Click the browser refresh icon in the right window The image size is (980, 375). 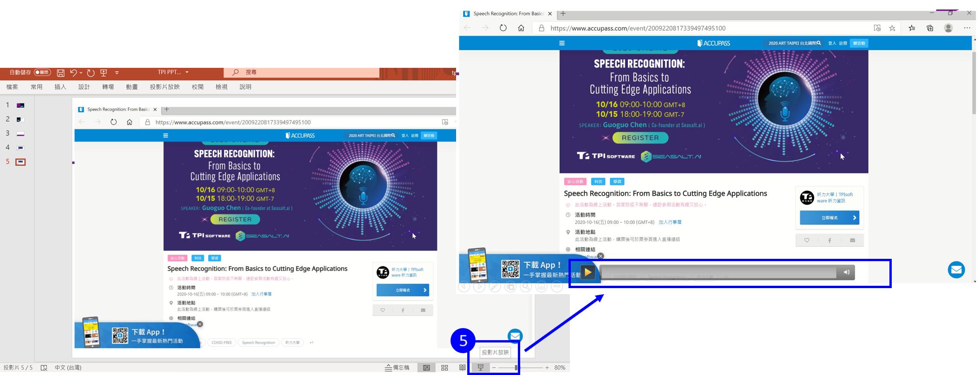pyautogui.click(x=503, y=28)
